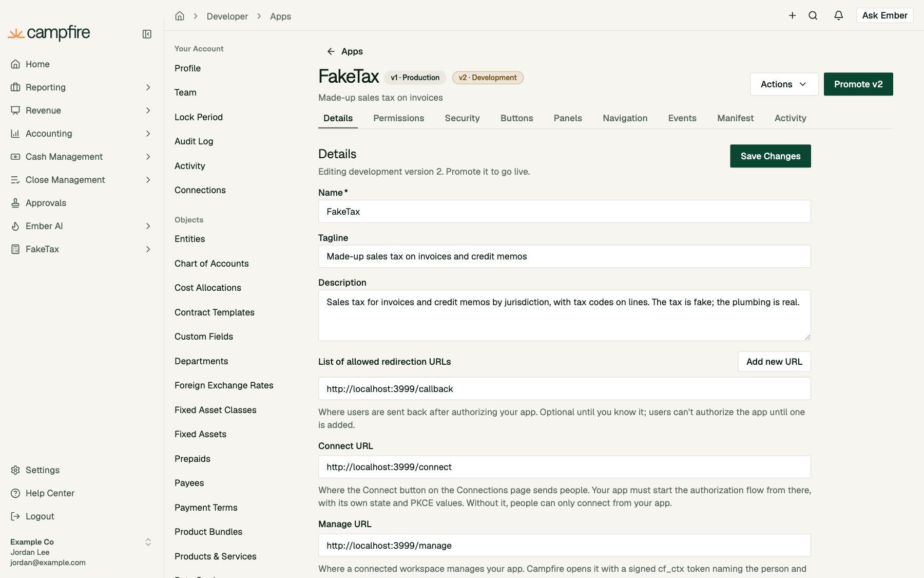Open Custom Fields
924x578 pixels.
point(204,337)
